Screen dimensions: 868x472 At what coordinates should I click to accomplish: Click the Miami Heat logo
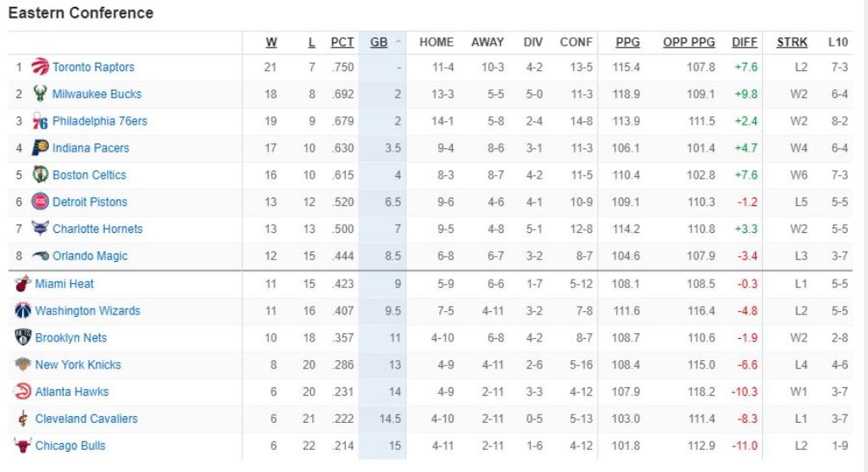[23, 284]
